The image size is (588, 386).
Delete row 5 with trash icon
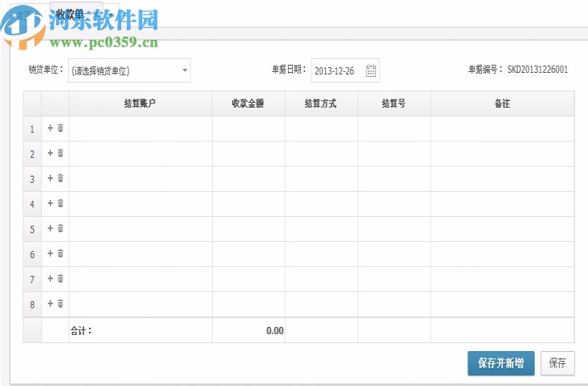61,228
